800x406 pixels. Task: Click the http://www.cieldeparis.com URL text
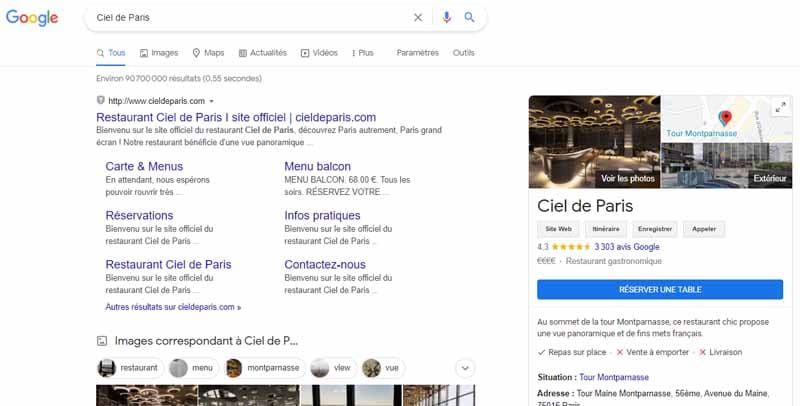click(x=156, y=101)
